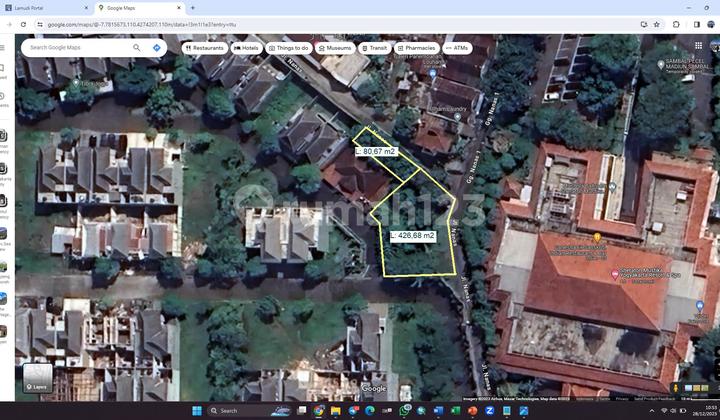Switch map type via Layers thumbnail
This screenshot has width=720, height=420.
pyautogui.click(x=38, y=378)
